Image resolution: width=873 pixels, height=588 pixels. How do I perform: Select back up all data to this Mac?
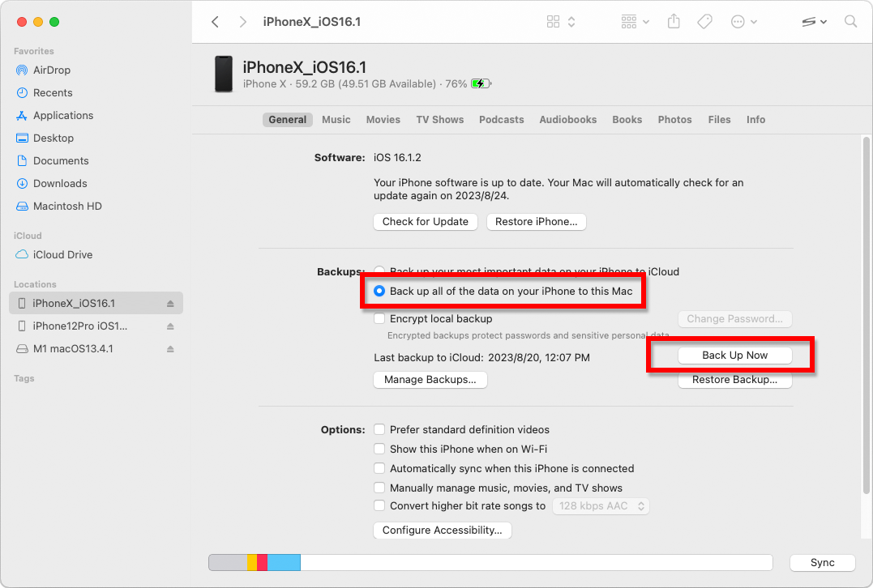tap(379, 291)
